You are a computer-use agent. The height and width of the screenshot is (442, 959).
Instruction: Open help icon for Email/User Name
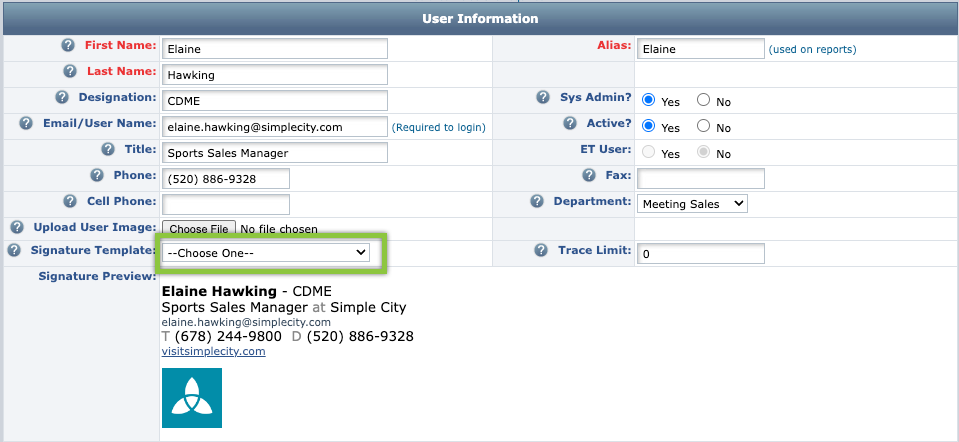[26, 123]
